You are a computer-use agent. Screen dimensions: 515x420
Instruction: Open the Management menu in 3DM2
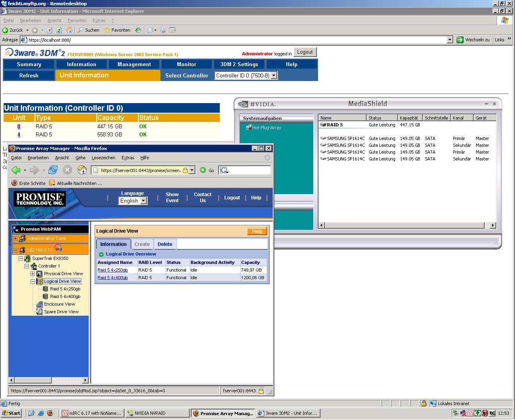point(134,64)
